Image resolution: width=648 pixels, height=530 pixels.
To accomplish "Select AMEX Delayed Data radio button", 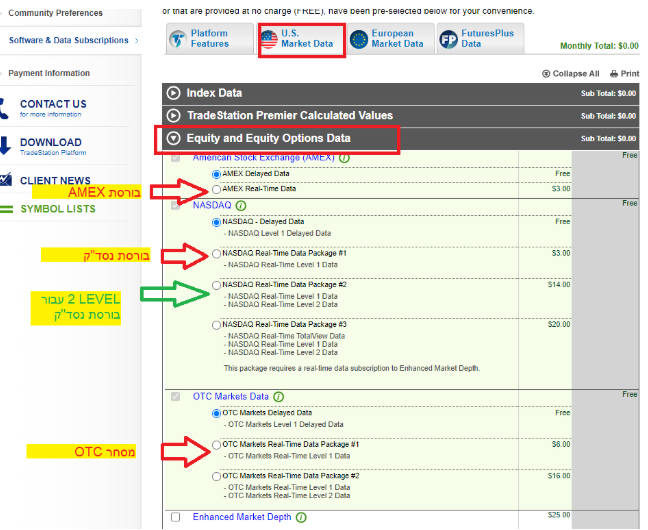I will click(216, 174).
